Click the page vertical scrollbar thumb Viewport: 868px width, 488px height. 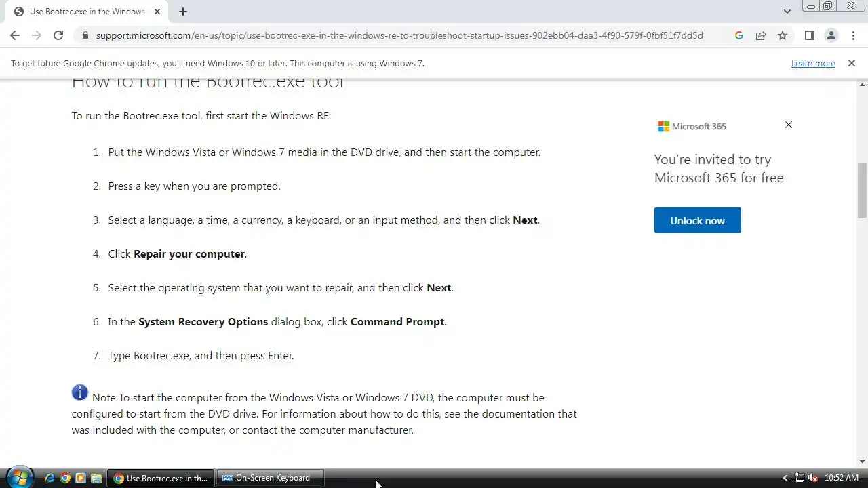862,190
